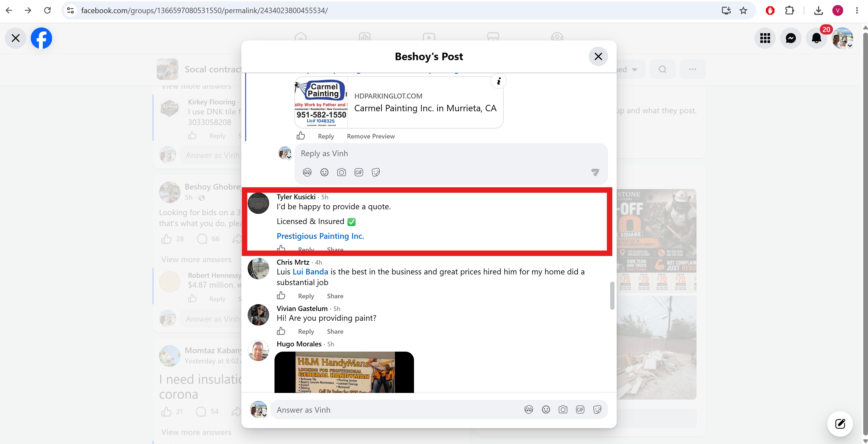
Task: Insert avatar sticker in Answer as Vinh bar
Action: 529,410
